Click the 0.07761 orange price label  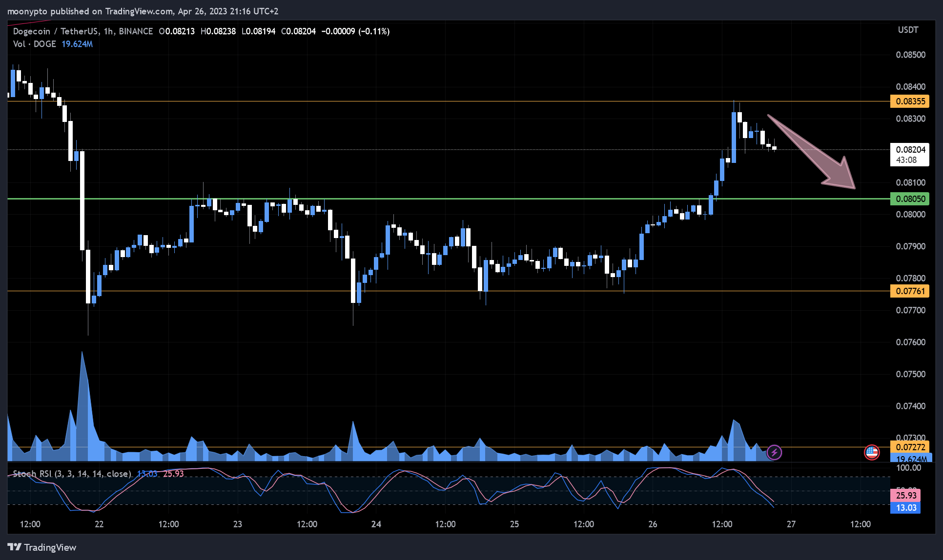pos(910,291)
